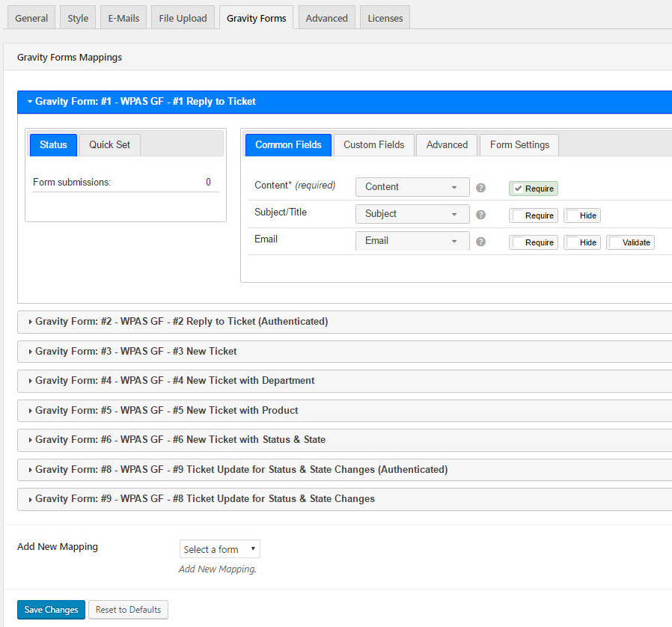672x627 pixels.
Task: Check Require for Email field
Action: (x=533, y=242)
